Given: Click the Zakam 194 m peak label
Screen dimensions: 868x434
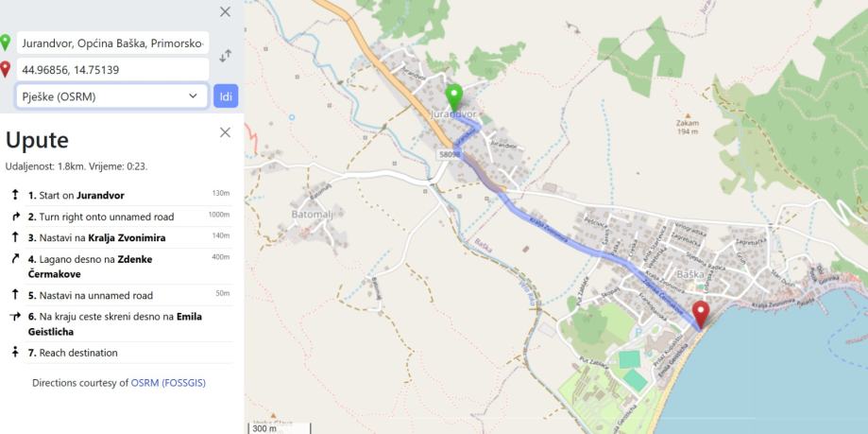Looking at the screenshot, I should [x=687, y=125].
